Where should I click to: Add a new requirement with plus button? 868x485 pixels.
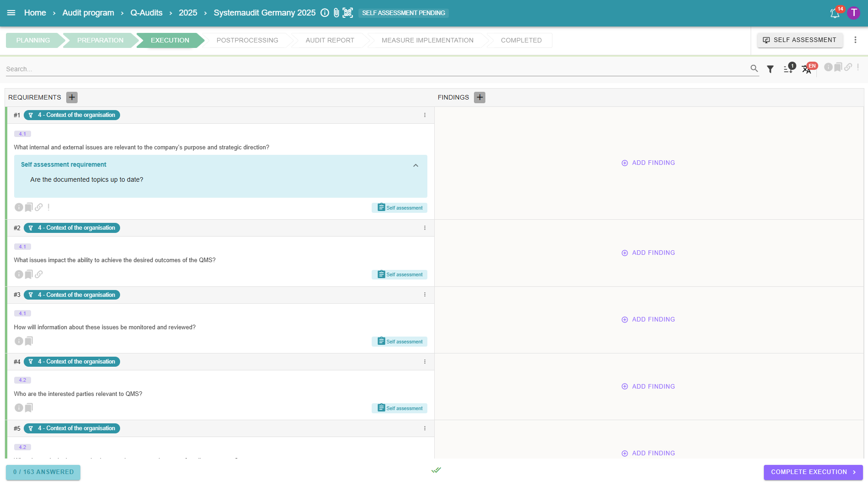[x=72, y=97]
